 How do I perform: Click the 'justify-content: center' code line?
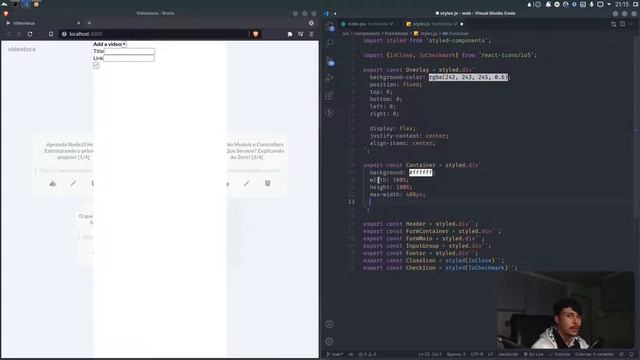pos(409,136)
